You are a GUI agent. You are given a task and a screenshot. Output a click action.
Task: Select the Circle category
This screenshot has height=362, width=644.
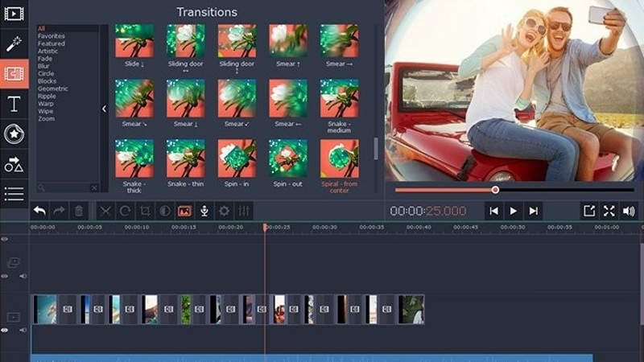(46, 73)
